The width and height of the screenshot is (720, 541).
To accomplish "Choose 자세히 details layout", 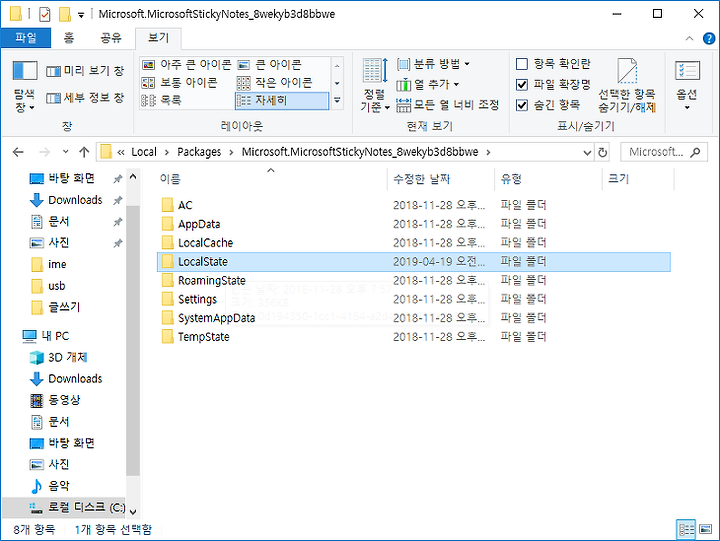I will tap(282, 100).
